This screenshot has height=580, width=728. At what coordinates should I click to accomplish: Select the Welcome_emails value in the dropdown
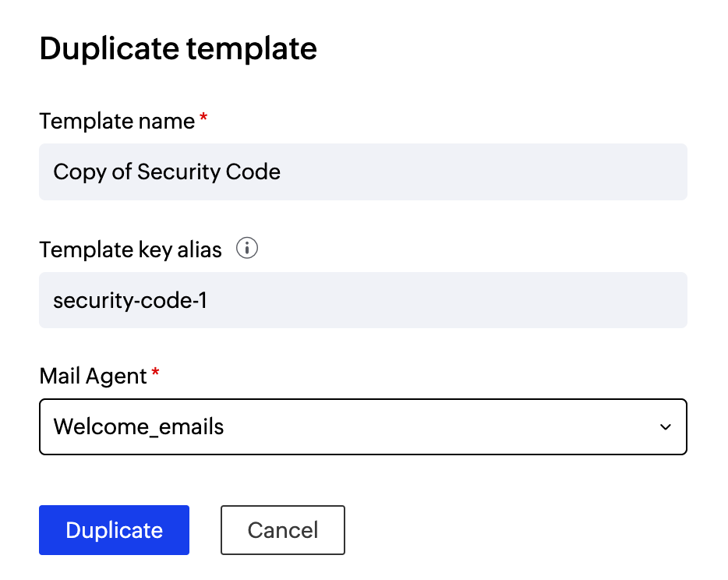(139, 427)
